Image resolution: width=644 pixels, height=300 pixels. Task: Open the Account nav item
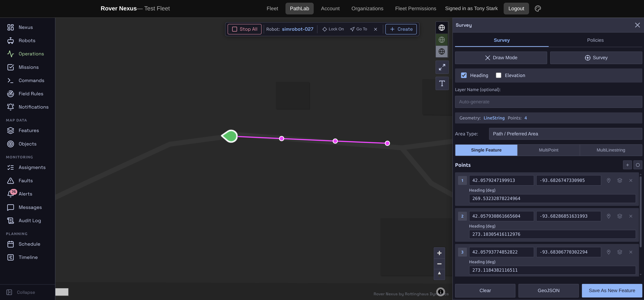coord(330,9)
